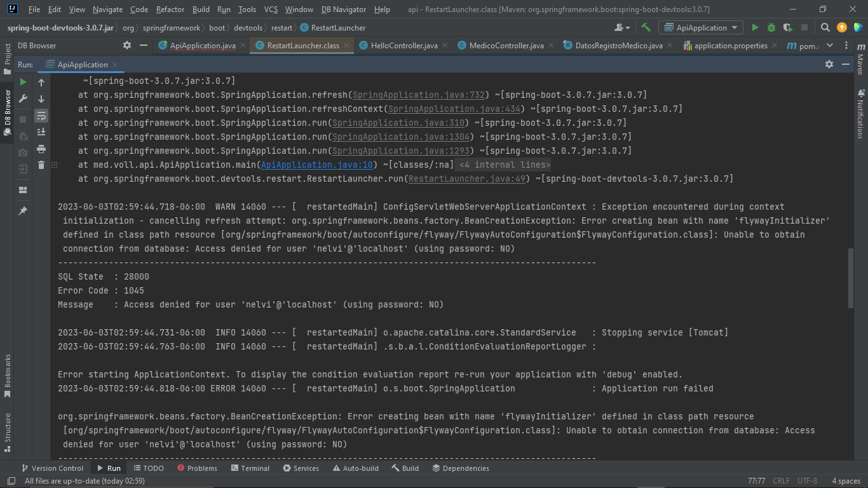Jump up the stack trace with the up arrow
Viewport: 868px width, 488px height.
[41, 83]
